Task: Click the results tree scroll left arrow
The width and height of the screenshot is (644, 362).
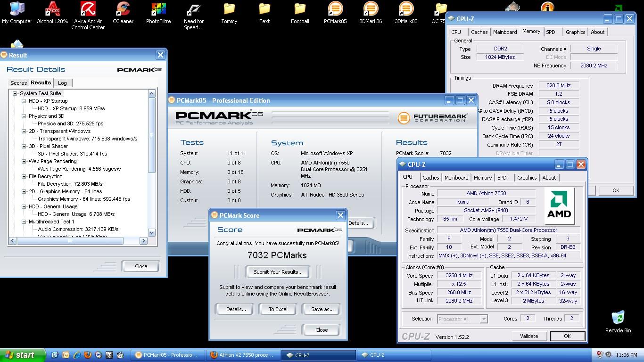Action: coord(13,241)
